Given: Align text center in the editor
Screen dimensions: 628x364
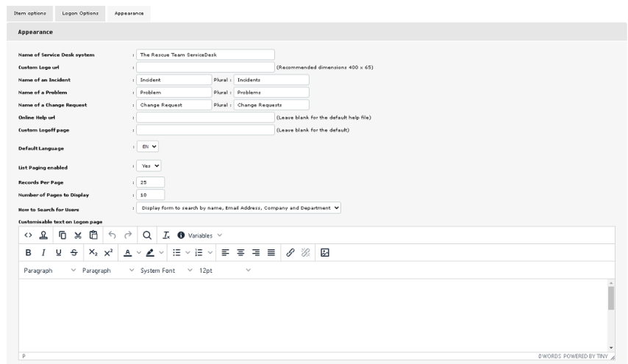Looking at the screenshot, I should coord(240,253).
